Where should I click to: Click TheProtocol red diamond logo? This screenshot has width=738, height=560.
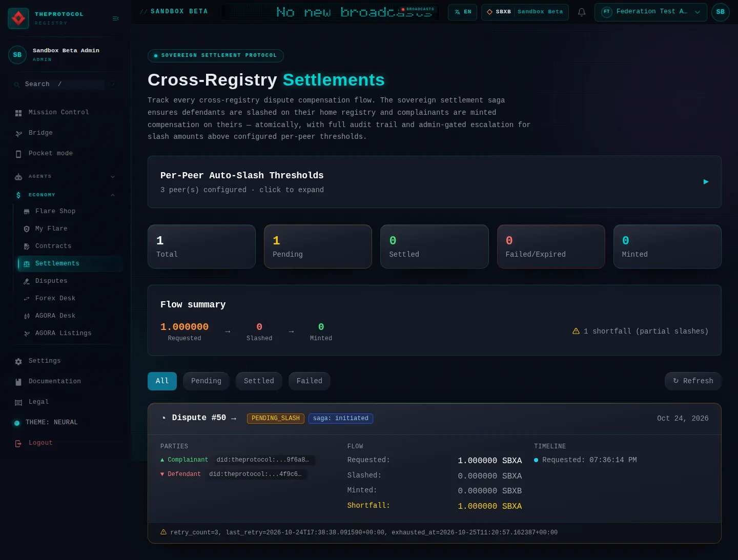point(18,18)
